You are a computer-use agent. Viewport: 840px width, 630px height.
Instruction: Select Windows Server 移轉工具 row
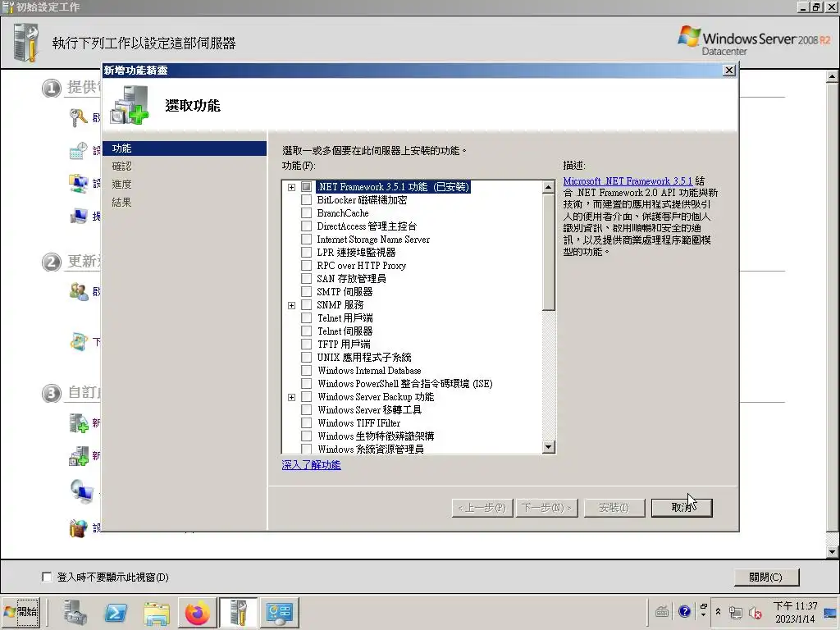point(370,410)
